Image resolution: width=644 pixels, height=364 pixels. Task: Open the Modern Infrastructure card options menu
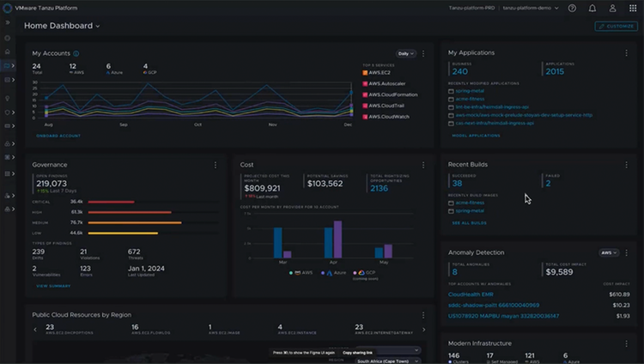pos(626,343)
